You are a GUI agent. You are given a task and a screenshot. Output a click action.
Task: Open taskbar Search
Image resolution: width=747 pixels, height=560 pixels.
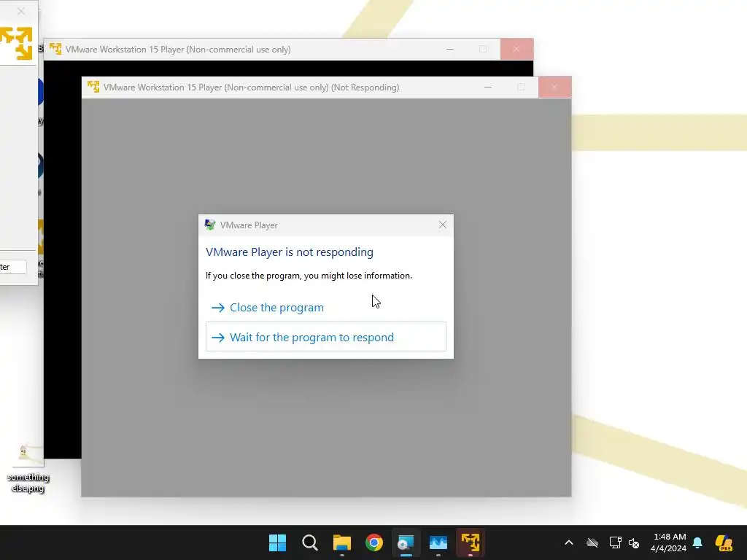[309, 542]
